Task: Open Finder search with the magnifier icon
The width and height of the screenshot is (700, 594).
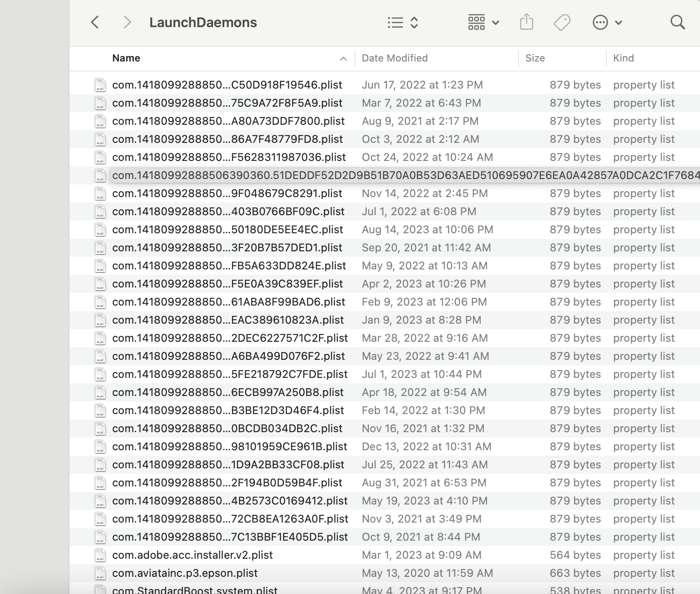Action: pyautogui.click(x=677, y=22)
